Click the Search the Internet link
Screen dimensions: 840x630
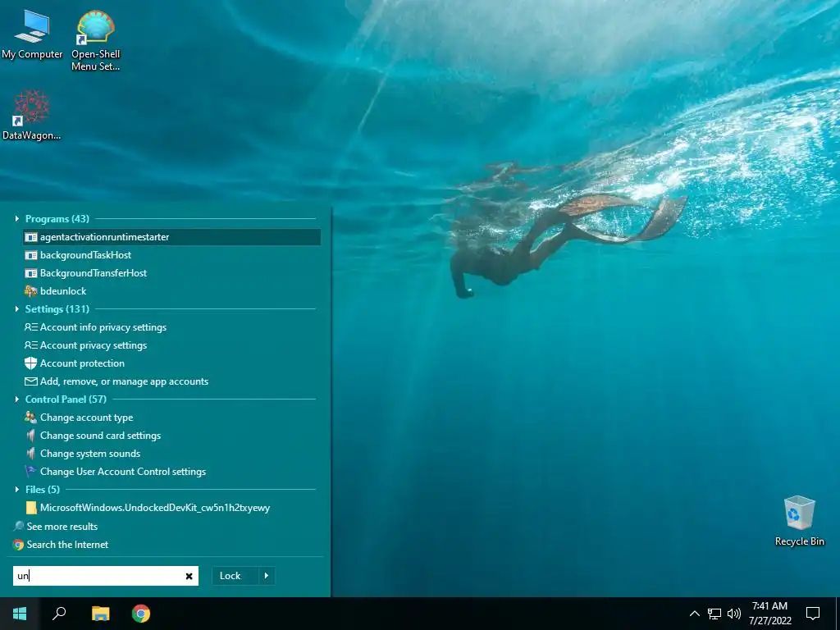[x=67, y=545]
